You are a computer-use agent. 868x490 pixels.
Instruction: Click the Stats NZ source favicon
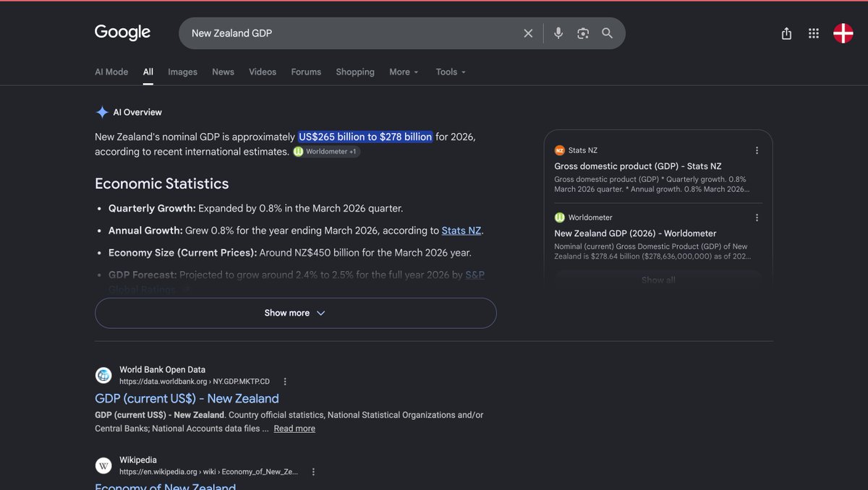click(x=559, y=150)
